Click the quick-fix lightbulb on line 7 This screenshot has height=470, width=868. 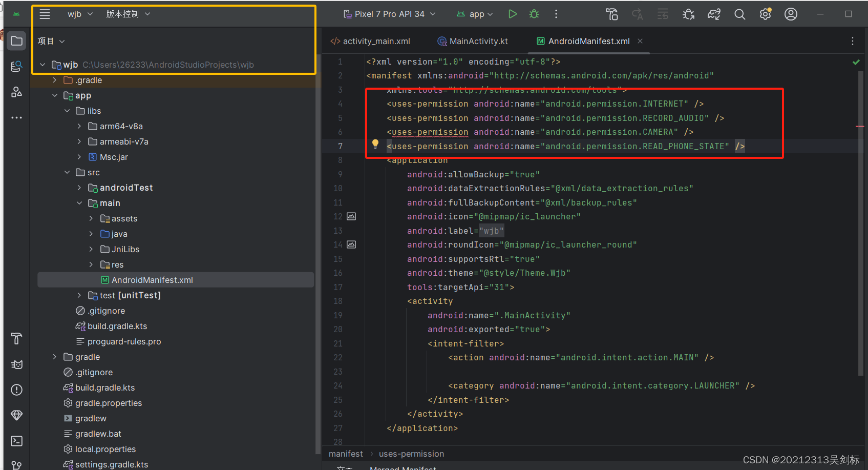[x=375, y=144]
